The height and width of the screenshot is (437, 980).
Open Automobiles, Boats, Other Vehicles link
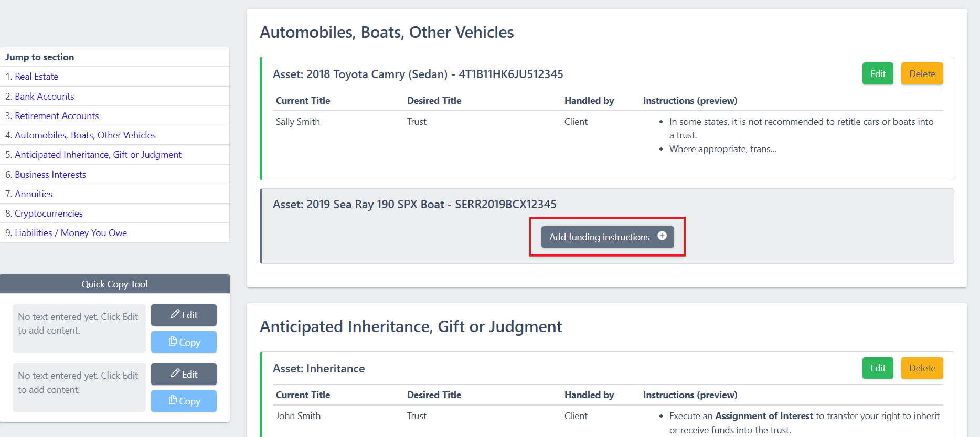(x=85, y=135)
